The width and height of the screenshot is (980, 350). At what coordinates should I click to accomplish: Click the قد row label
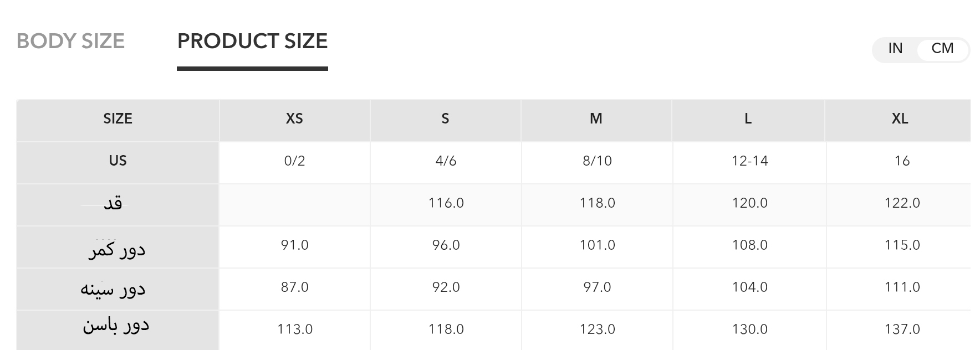113,203
